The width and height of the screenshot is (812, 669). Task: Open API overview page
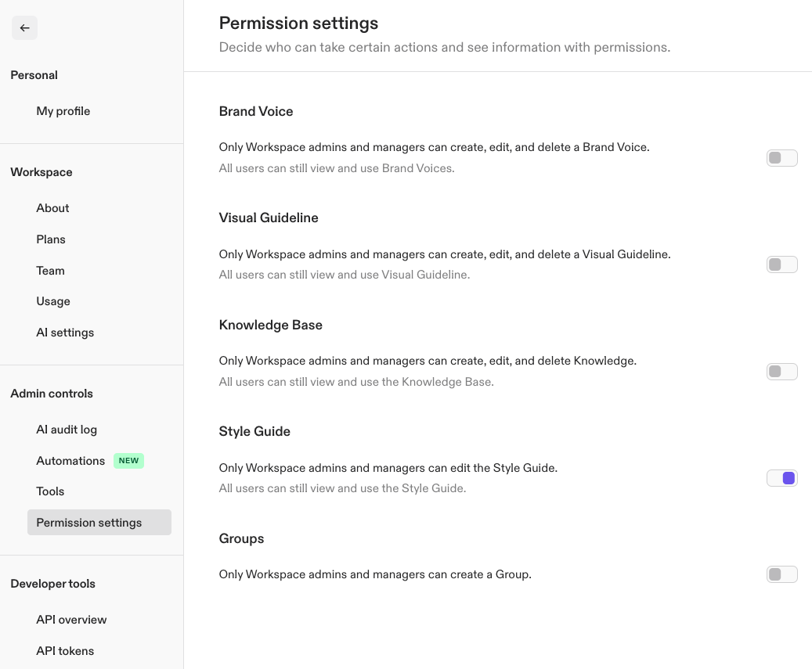(x=71, y=620)
